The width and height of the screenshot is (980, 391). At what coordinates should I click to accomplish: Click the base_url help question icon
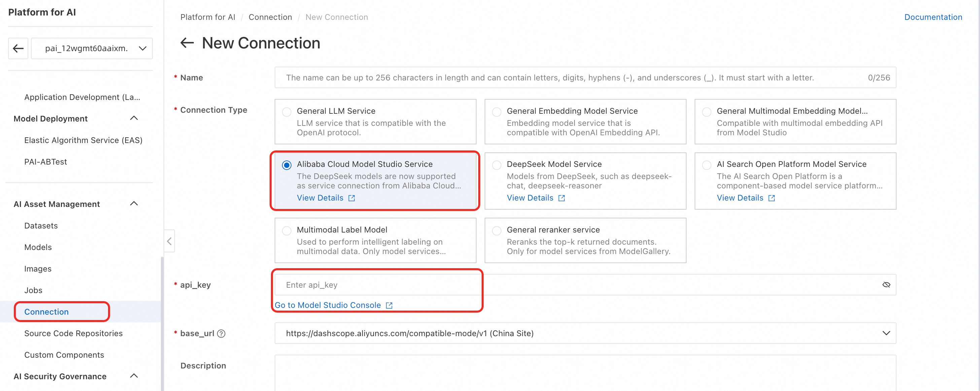point(221,333)
